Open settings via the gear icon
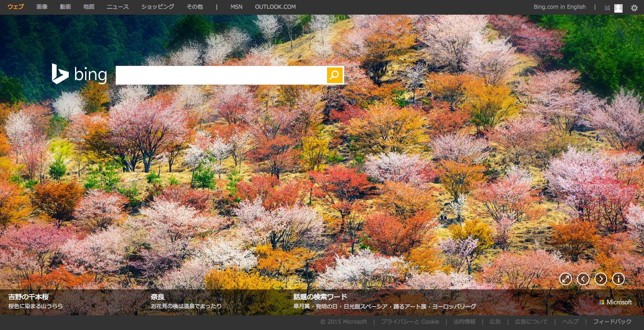This screenshot has width=644, height=330. [634, 8]
